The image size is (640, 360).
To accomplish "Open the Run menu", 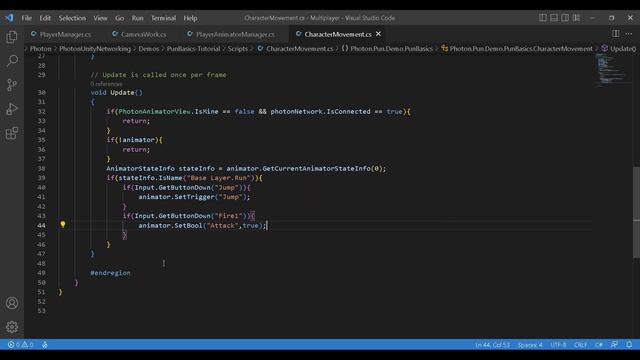I will [138, 18].
